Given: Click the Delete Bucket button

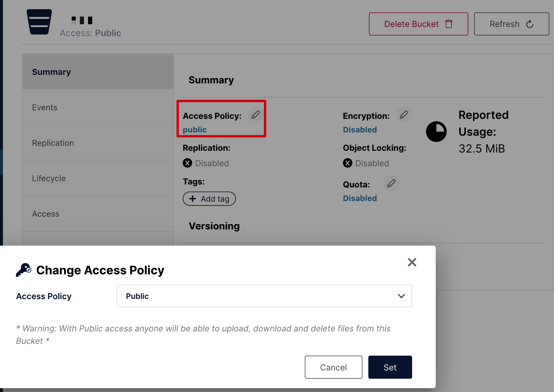Looking at the screenshot, I should pos(418,24).
